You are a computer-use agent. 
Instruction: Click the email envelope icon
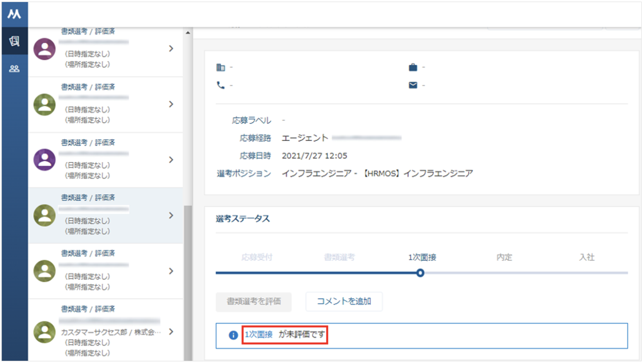click(x=413, y=85)
